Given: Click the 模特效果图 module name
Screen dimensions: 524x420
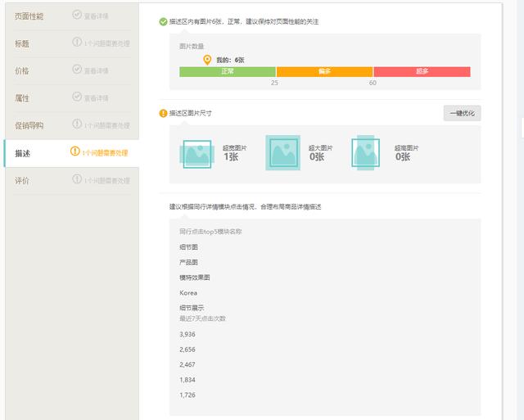Looking at the screenshot, I should 195,278.
